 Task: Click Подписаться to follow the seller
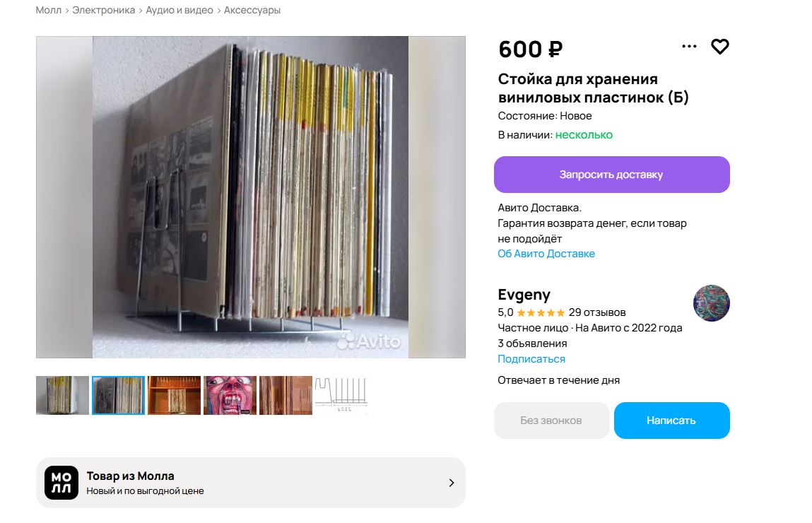coord(531,359)
